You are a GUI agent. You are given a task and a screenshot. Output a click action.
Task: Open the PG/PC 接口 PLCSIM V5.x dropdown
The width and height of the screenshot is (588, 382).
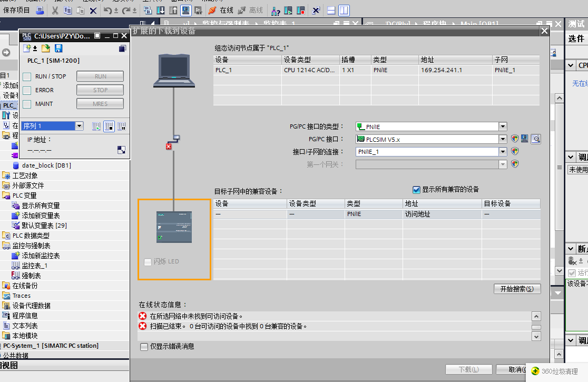(x=503, y=139)
